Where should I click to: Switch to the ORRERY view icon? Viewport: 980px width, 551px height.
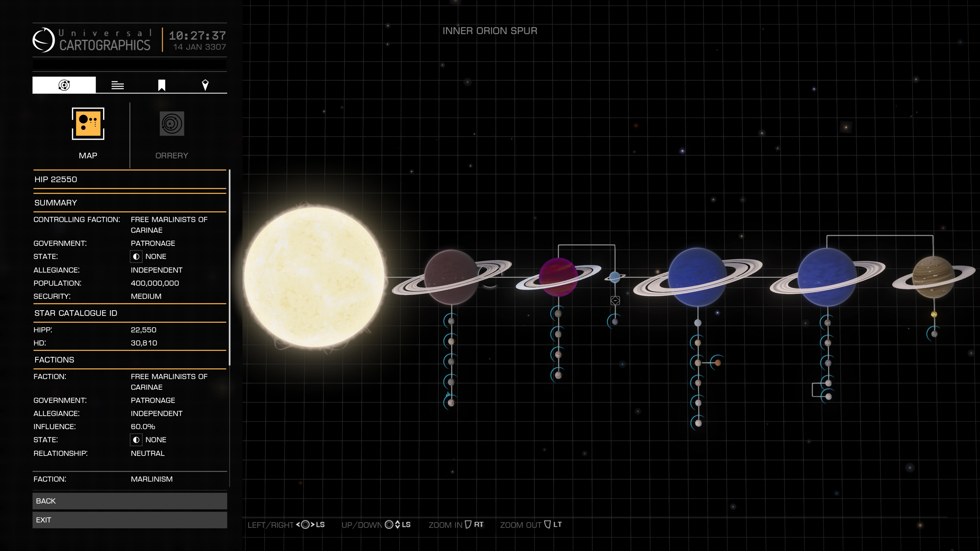point(171,123)
